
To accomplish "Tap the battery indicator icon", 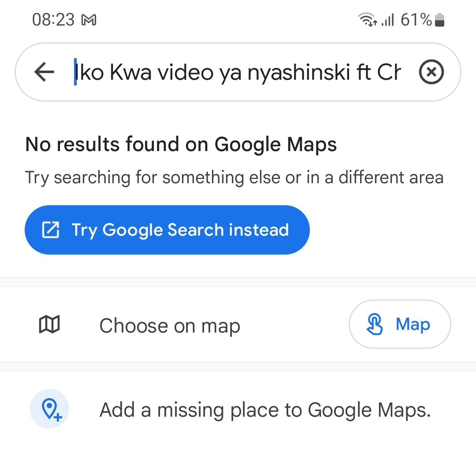I will pos(439,20).
